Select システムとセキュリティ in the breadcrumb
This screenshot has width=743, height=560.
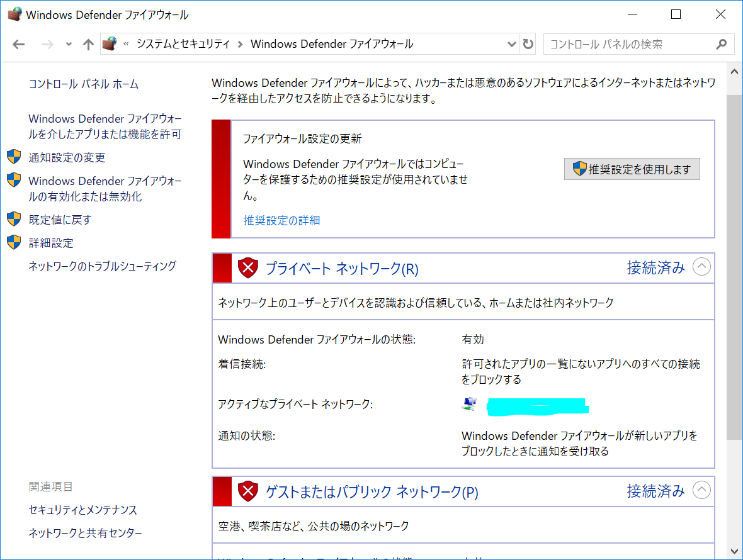click(183, 44)
